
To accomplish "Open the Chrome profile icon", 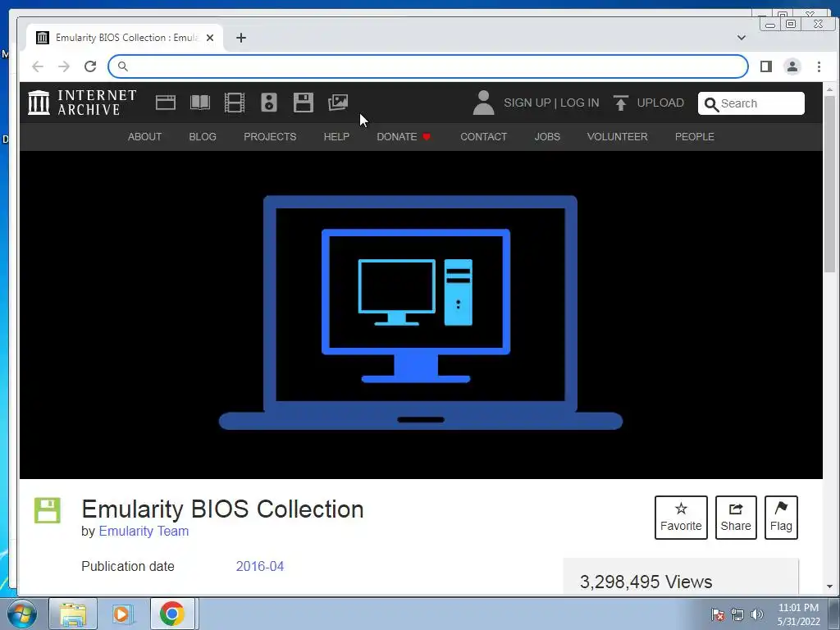I will [x=792, y=66].
